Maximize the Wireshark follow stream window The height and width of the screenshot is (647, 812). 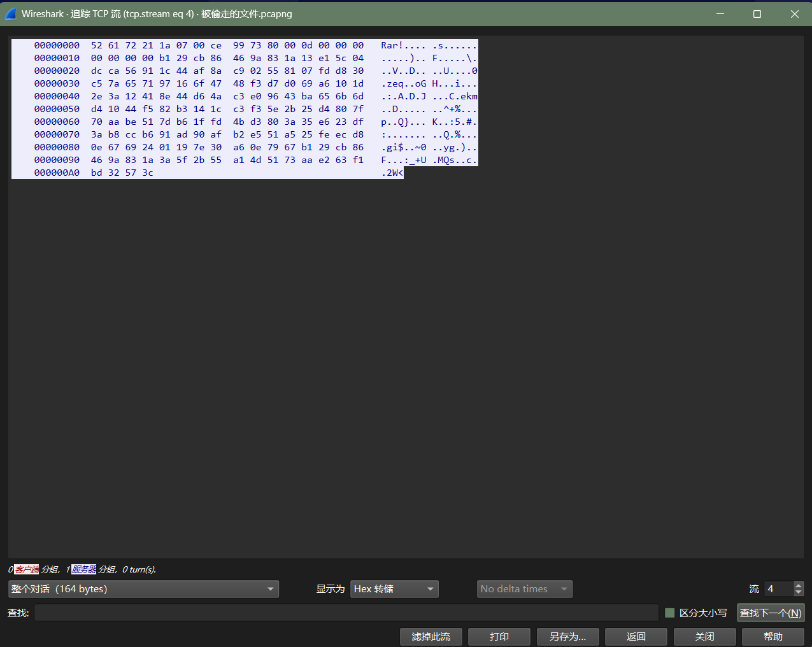(x=757, y=13)
